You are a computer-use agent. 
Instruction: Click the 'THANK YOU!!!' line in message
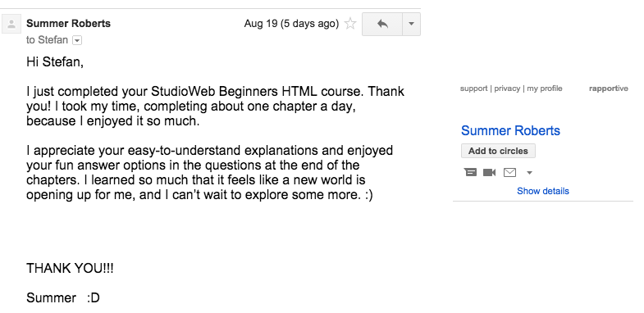70,268
